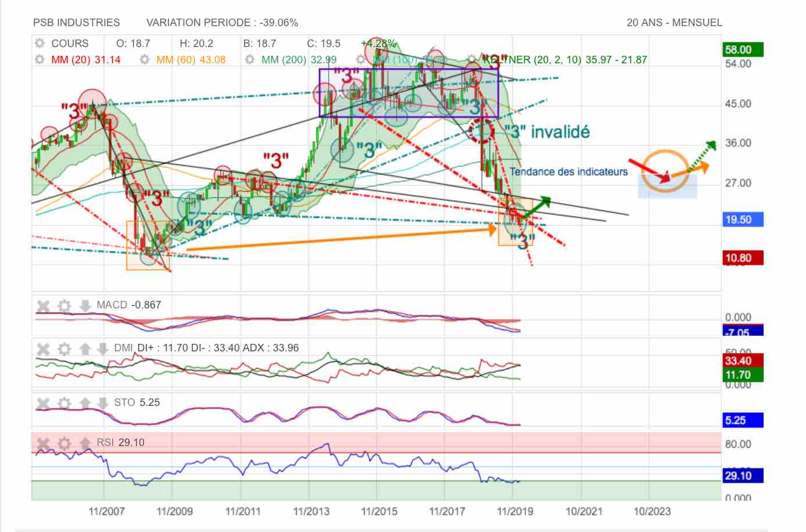Remove the MACD indicator panel
Screen dimensions: 806x532
tap(43, 305)
